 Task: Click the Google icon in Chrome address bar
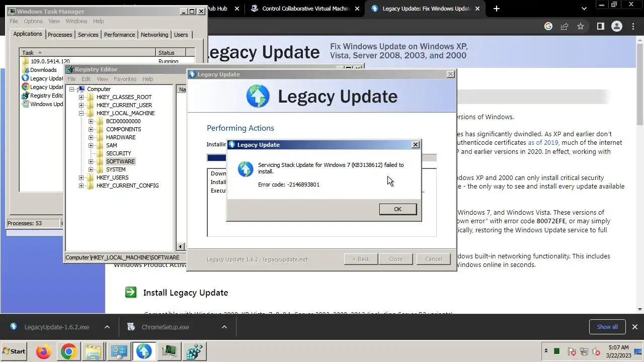tap(548, 26)
